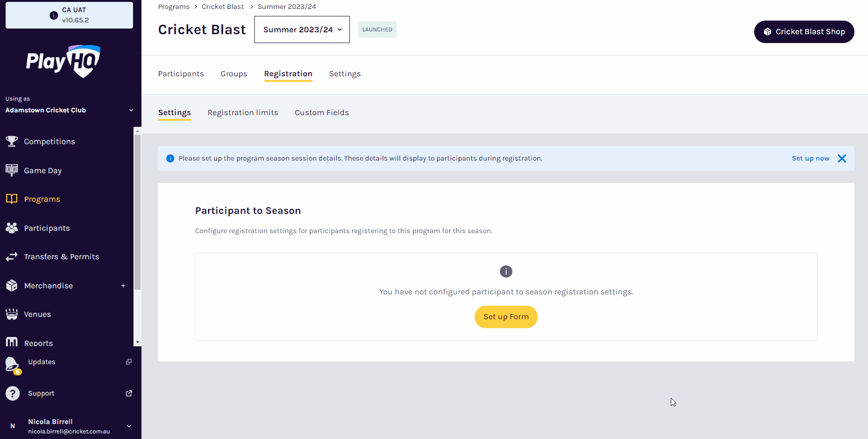Open Reports in the sidebar
The height and width of the screenshot is (439, 868).
click(x=38, y=343)
